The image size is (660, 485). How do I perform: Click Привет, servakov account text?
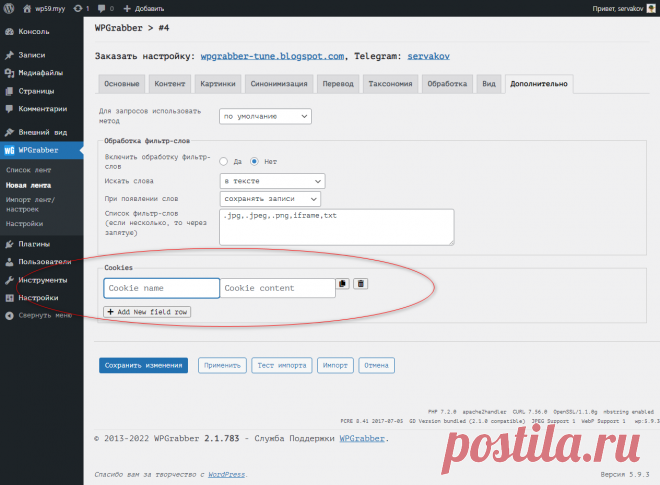[618, 8]
